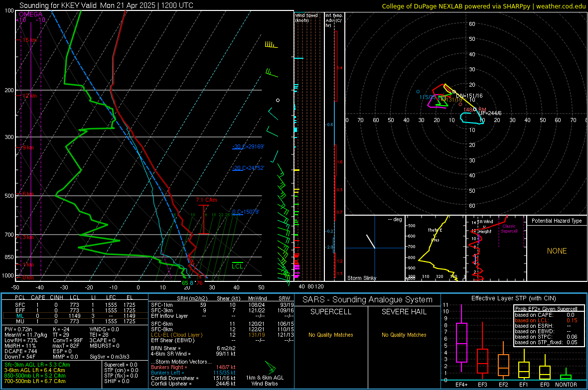The height and width of the screenshot is (390, 588).
Task: Click the 'UP=244/6' hodograph label
Action: [490, 113]
